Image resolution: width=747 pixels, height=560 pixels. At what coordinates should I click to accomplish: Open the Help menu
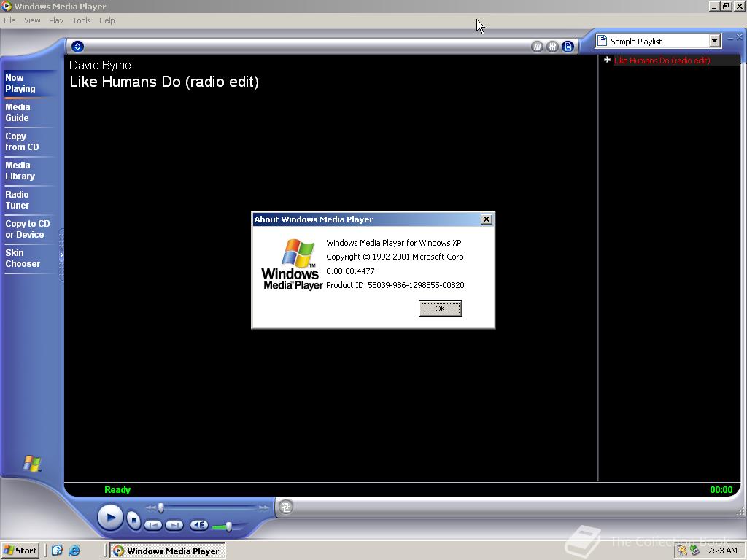(x=107, y=20)
